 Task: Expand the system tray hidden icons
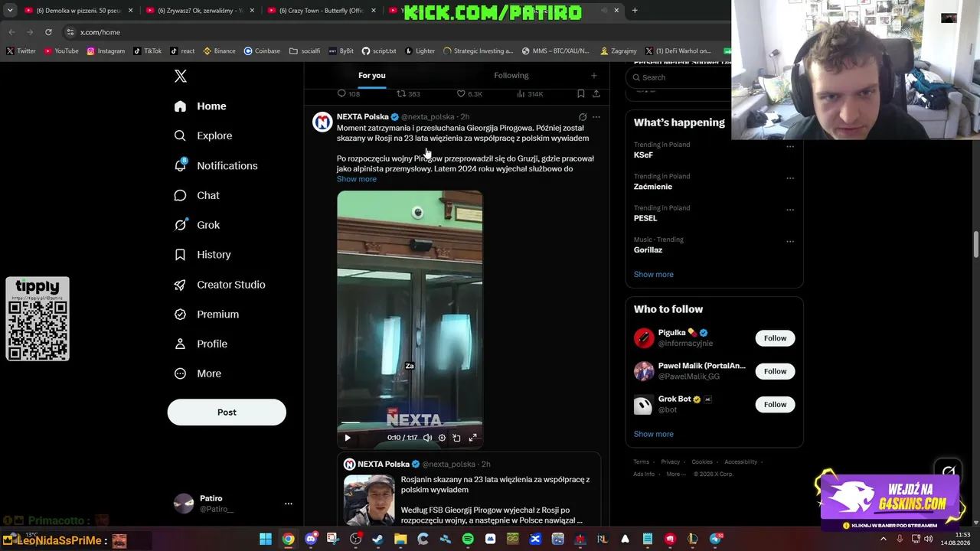pyautogui.click(x=883, y=539)
